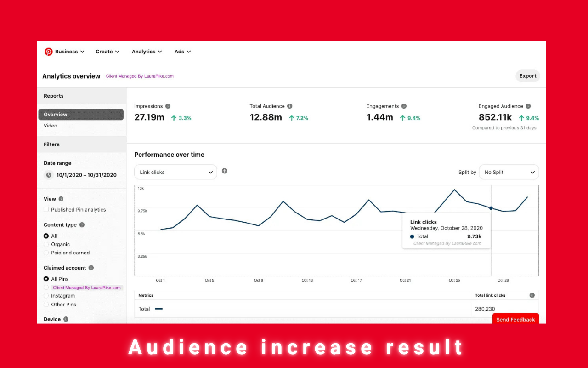Click the Export button
588x368 pixels.
tap(527, 76)
